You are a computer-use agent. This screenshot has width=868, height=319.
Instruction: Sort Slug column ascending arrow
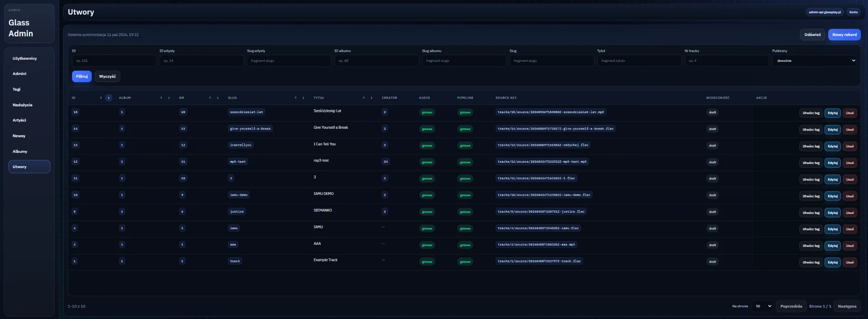tap(296, 98)
